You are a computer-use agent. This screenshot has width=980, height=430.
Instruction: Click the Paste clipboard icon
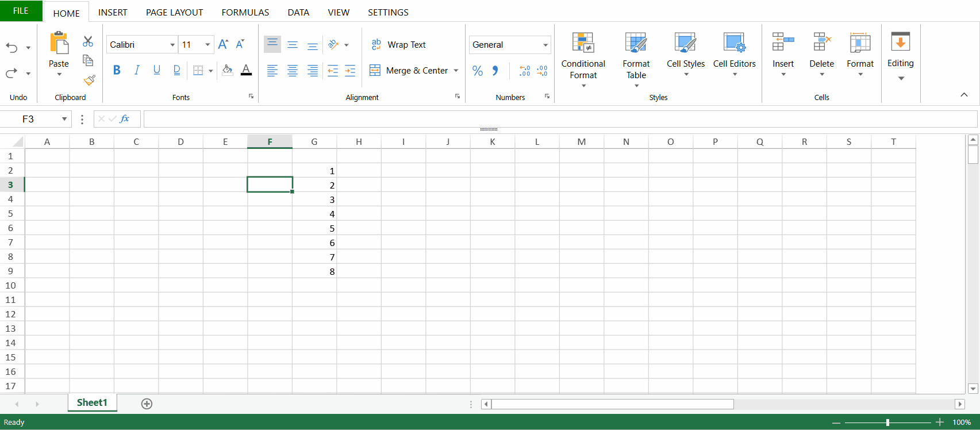59,43
